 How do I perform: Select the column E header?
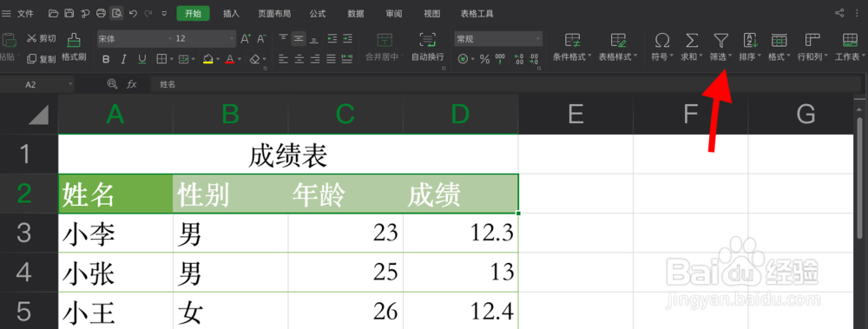point(575,114)
